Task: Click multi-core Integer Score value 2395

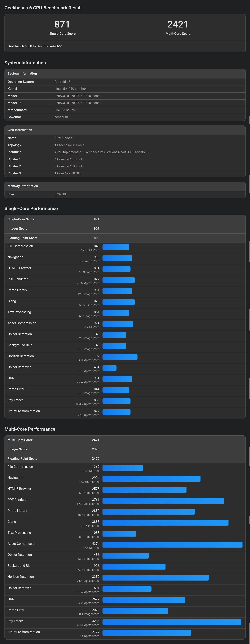Action: (x=95, y=449)
